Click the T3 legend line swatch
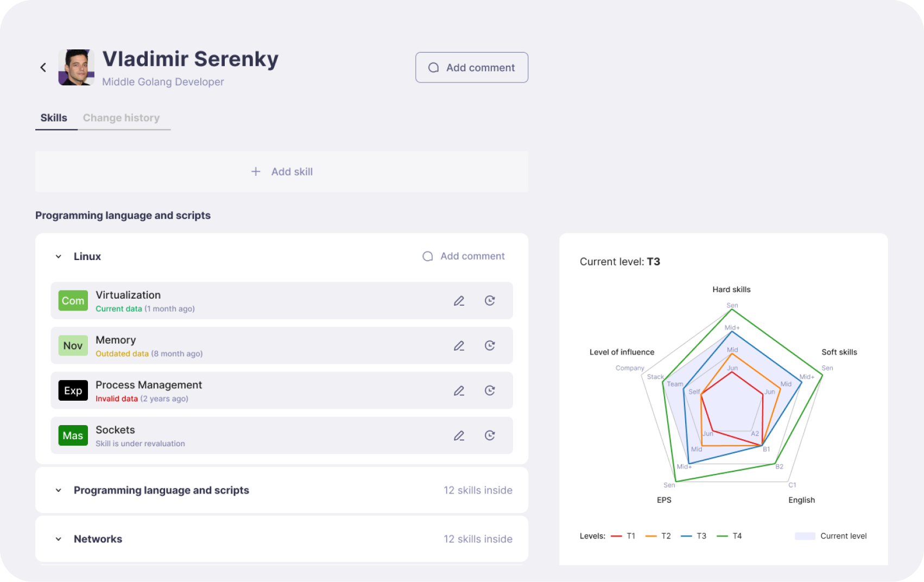The width and height of the screenshot is (924, 582). [x=686, y=536]
